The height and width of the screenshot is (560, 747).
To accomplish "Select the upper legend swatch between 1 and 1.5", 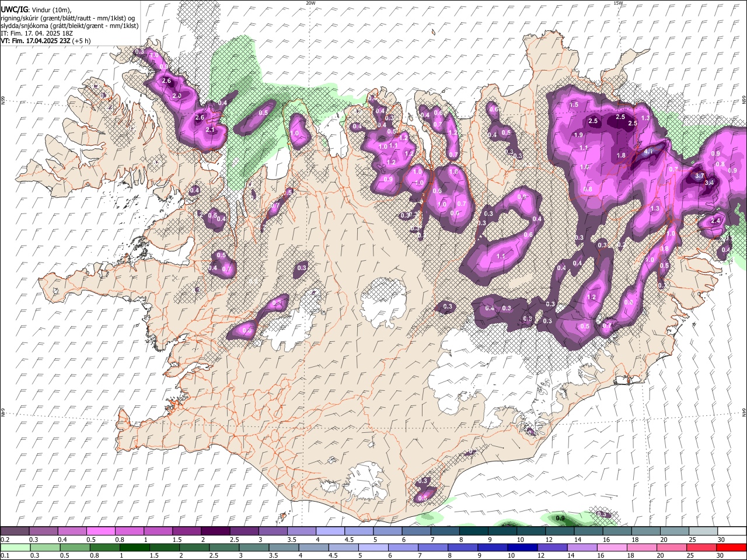I will click(x=158, y=531).
